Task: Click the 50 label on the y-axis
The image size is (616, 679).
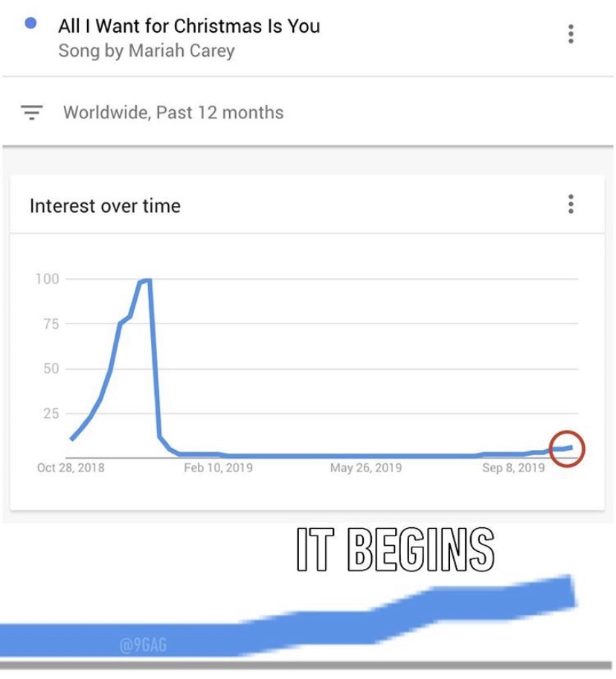Action: point(51,369)
